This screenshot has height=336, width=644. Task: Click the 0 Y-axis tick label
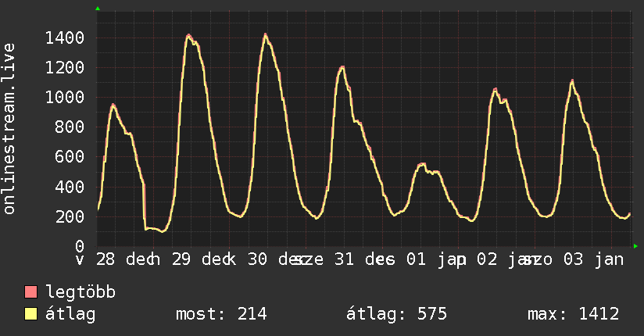80,246
